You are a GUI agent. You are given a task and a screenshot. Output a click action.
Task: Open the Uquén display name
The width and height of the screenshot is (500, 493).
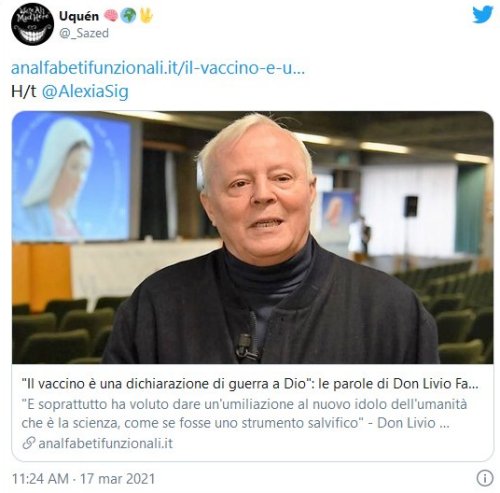79,16
